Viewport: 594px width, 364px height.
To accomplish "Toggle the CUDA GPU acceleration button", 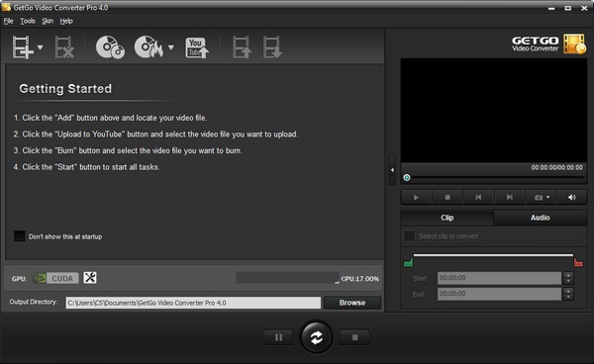I will [56, 278].
